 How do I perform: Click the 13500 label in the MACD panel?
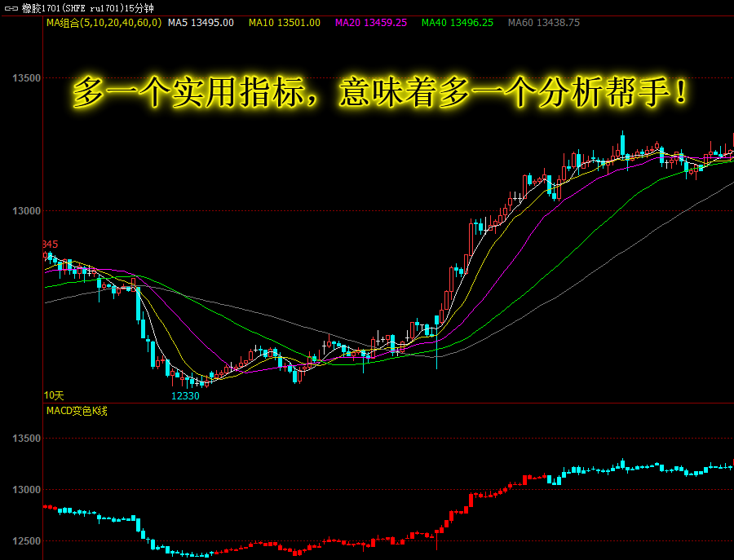pyautogui.click(x=27, y=439)
